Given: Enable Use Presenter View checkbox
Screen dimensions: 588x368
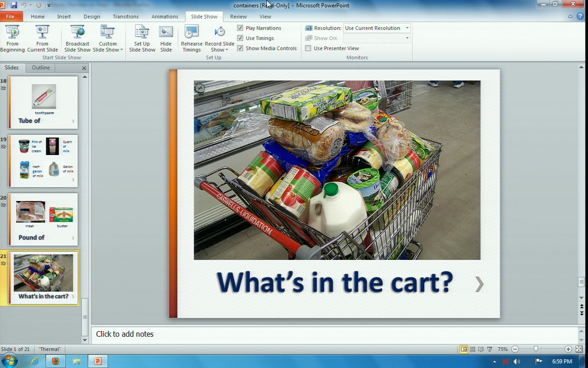Looking at the screenshot, I should tap(308, 48).
